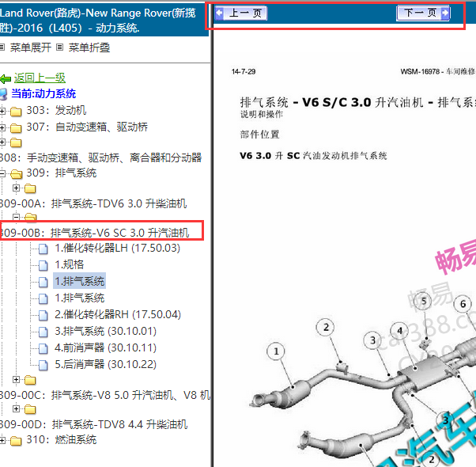Select 309-00A：排气系统-TDV6 3.0 升柴油机
This screenshot has height=467, width=476.
(x=93, y=203)
